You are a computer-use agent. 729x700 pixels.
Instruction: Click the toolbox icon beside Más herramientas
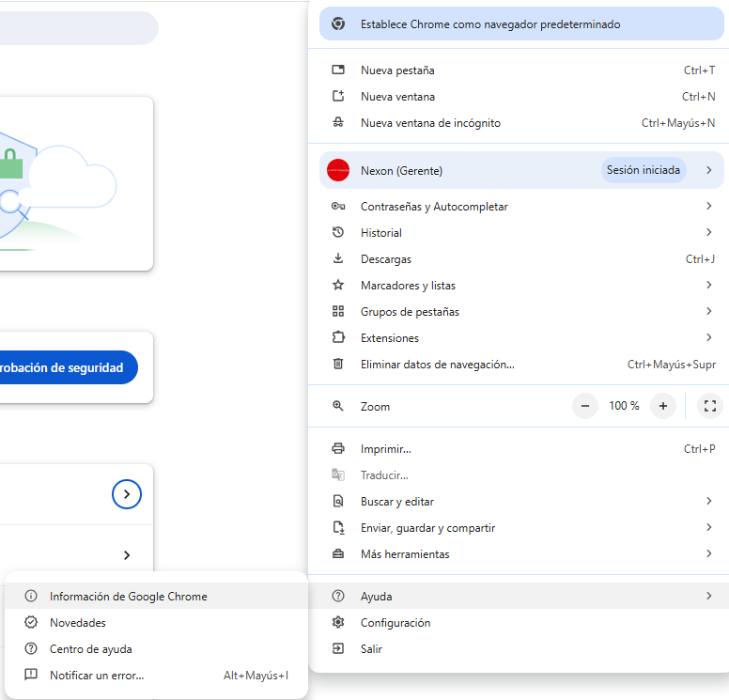click(338, 553)
